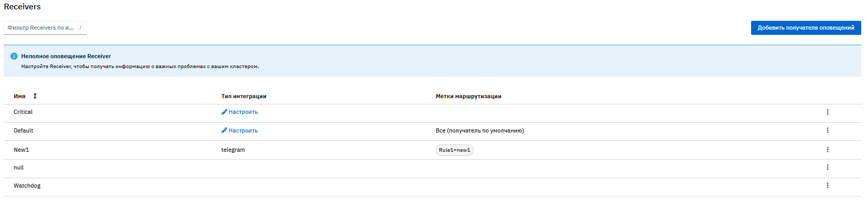
Task: Click the blue info icon in alert banner
Action: coord(14,56)
